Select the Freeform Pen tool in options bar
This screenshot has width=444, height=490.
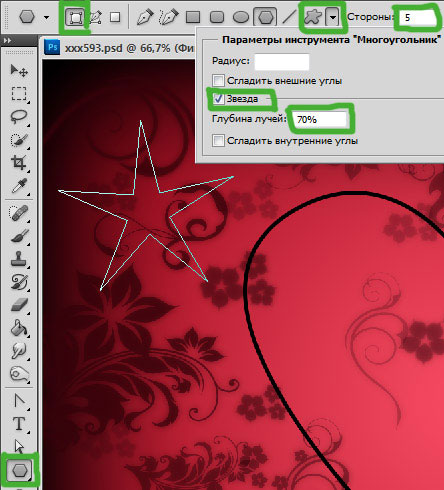[x=168, y=17]
